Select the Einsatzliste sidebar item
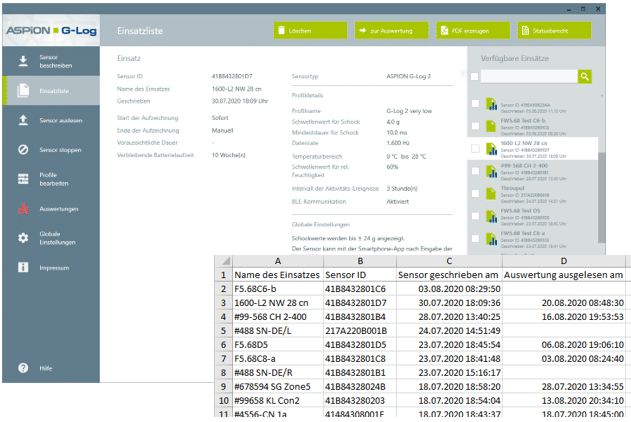 point(51,91)
